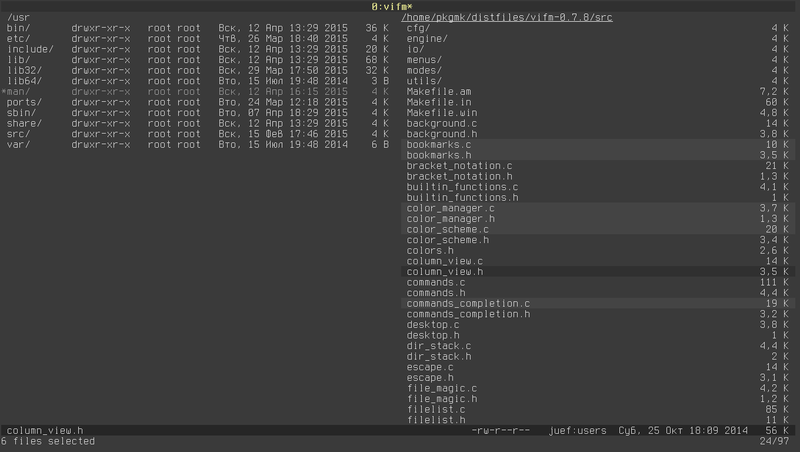Open the modes/ folder
The width and height of the screenshot is (800, 452).
point(598,70)
